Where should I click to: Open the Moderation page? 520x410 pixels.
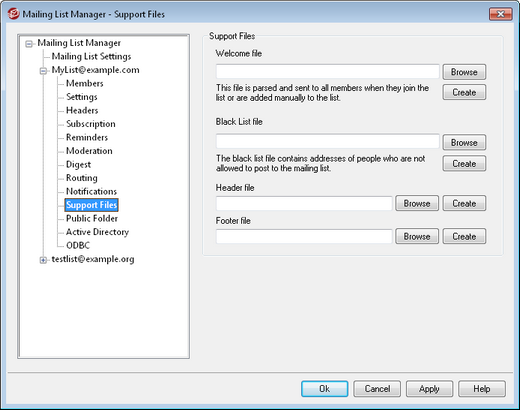(x=89, y=151)
